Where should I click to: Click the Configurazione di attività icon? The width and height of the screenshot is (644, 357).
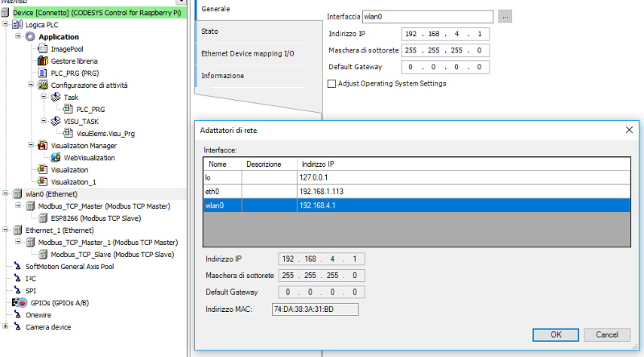pos(43,85)
